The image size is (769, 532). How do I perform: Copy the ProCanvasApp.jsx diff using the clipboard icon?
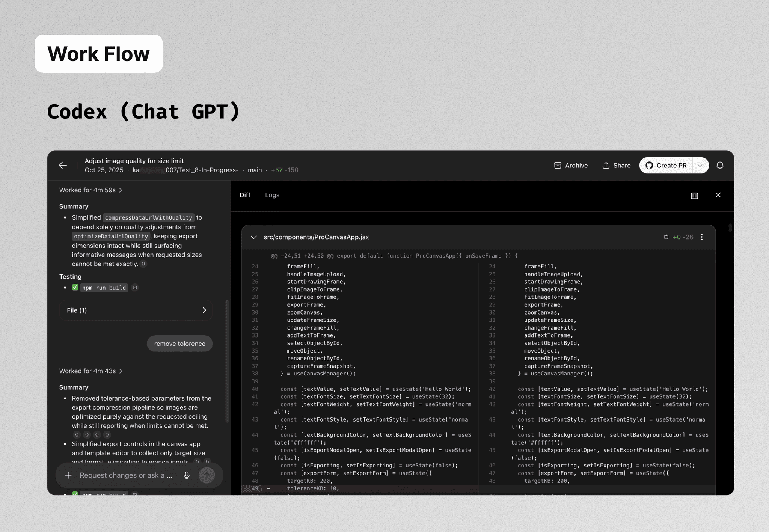click(665, 237)
